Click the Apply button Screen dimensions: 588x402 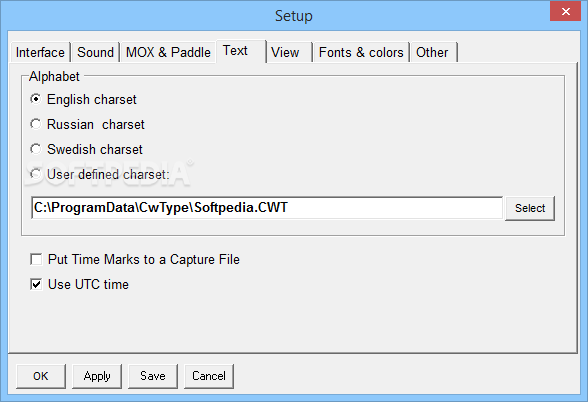(97, 376)
